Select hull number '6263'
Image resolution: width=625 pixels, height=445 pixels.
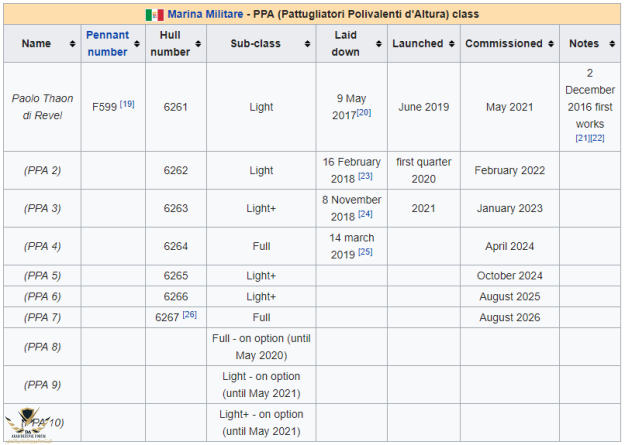pyautogui.click(x=176, y=208)
